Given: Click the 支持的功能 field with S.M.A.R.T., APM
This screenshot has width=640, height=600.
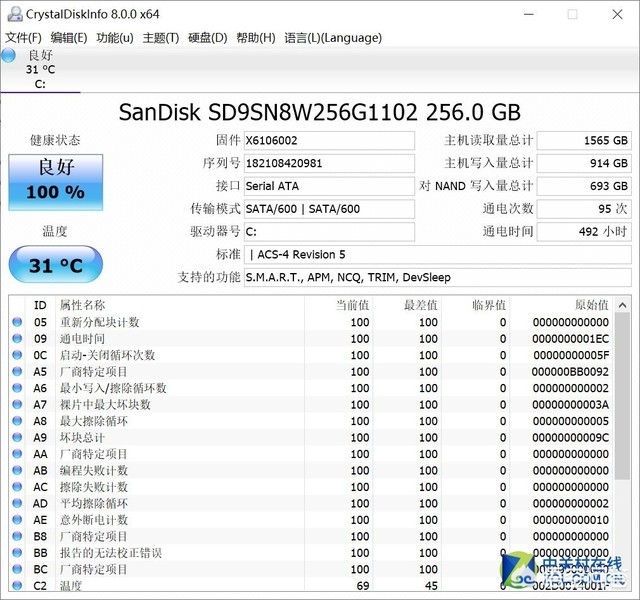Looking at the screenshot, I should click(438, 278).
